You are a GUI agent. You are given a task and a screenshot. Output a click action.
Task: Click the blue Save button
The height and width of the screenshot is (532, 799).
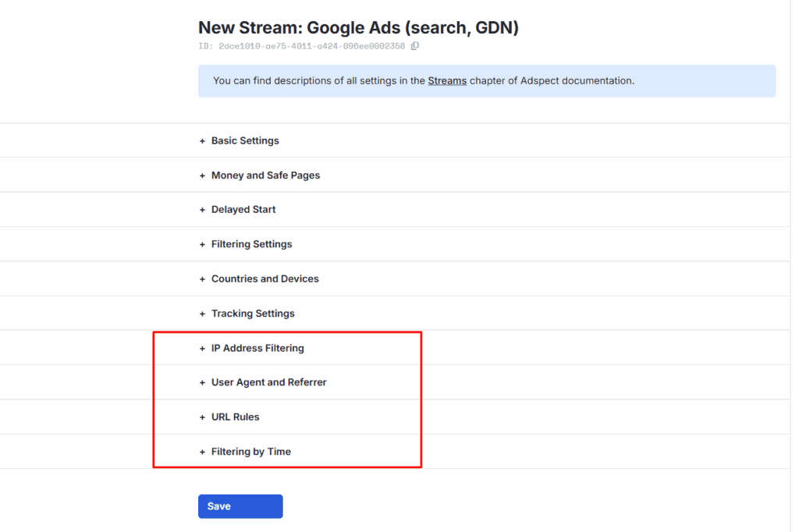coord(240,506)
